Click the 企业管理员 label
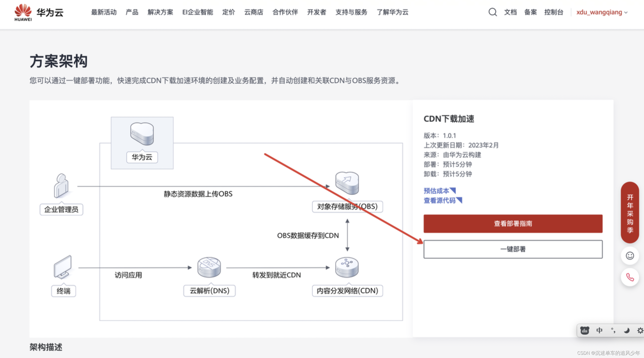 tap(61, 209)
